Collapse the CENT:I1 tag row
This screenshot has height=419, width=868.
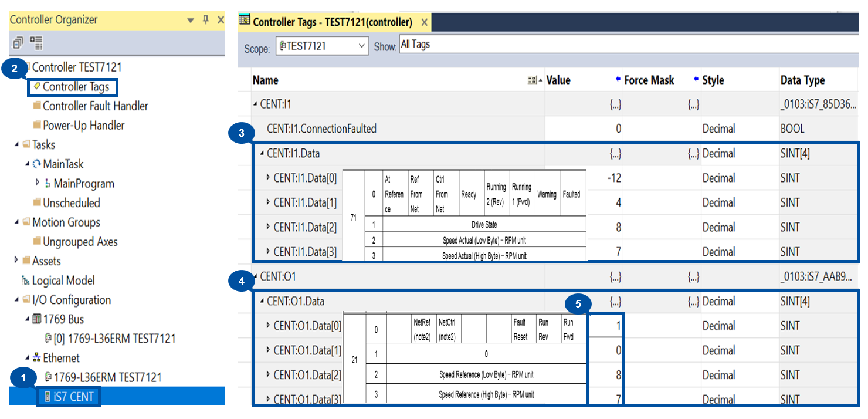click(255, 104)
